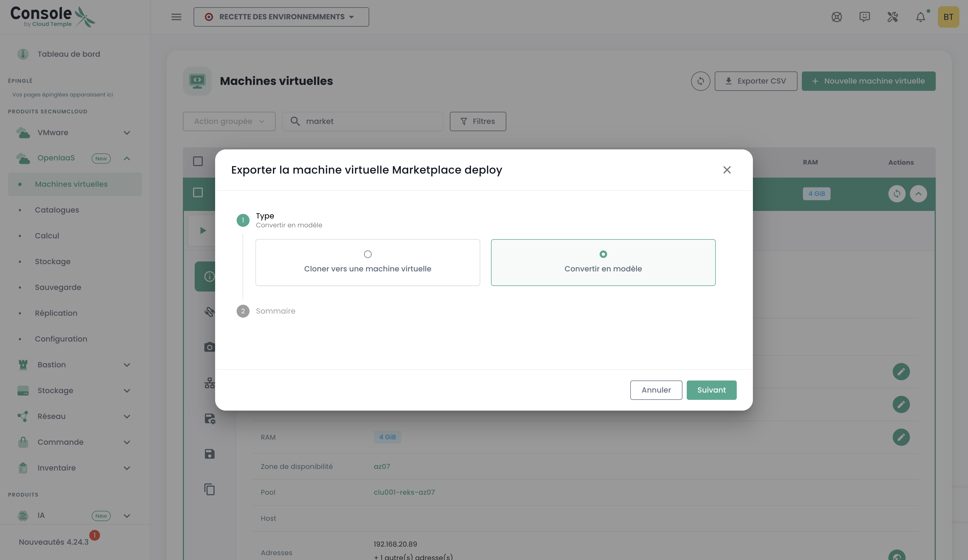Screen dimensions: 968x560
Task: Expand the Bastion menu chevron
Action: click(127, 365)
